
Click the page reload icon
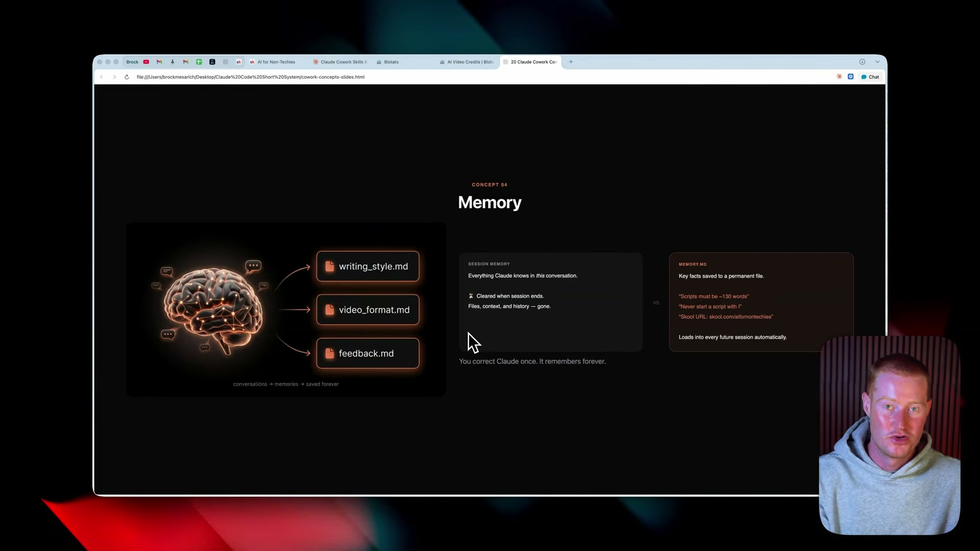coord(127,77)
